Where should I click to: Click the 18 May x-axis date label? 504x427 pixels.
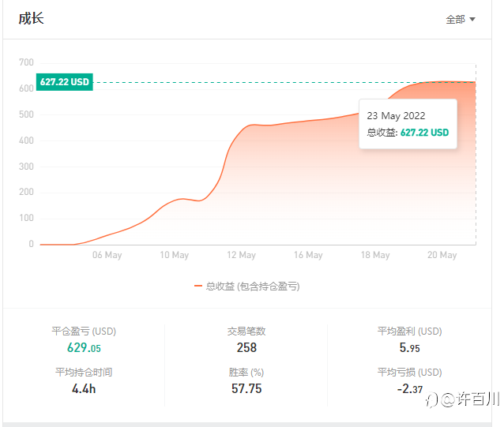click(x=375, y=255)
